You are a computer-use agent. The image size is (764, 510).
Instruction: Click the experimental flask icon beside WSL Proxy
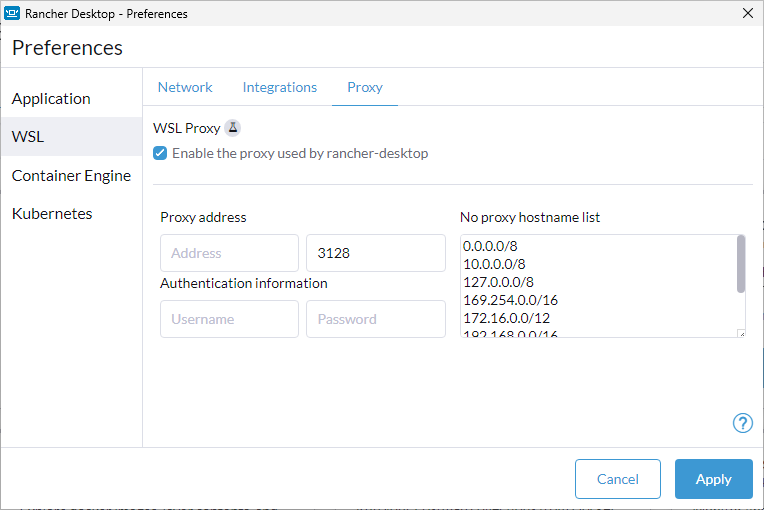232,128
